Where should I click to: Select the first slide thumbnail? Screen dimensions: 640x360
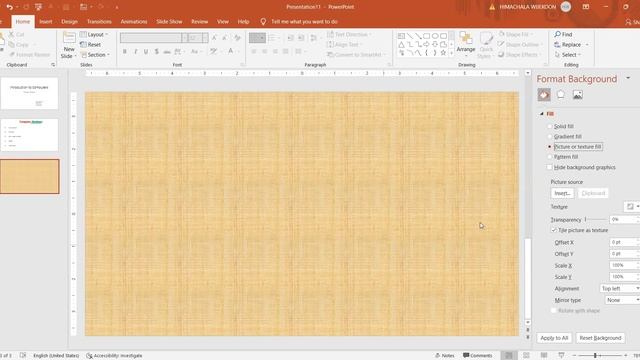point(29,93)
